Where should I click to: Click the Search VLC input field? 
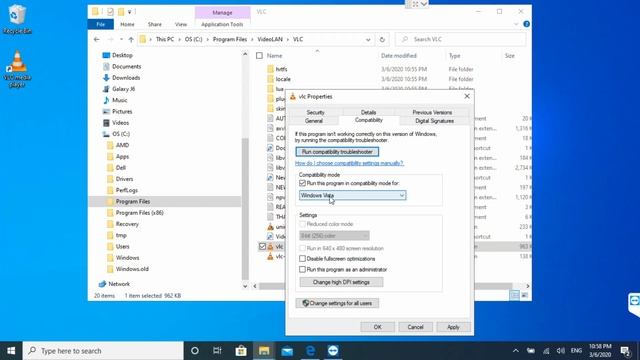(460, 40)
